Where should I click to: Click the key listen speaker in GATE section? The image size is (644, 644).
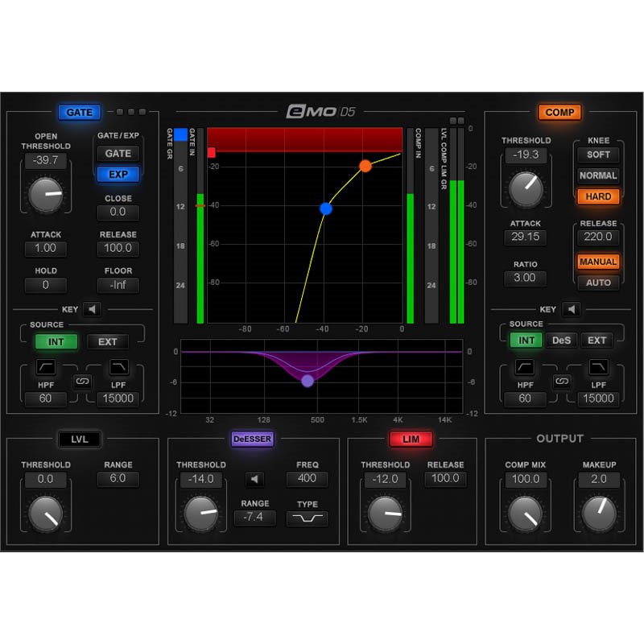[90, 309]
